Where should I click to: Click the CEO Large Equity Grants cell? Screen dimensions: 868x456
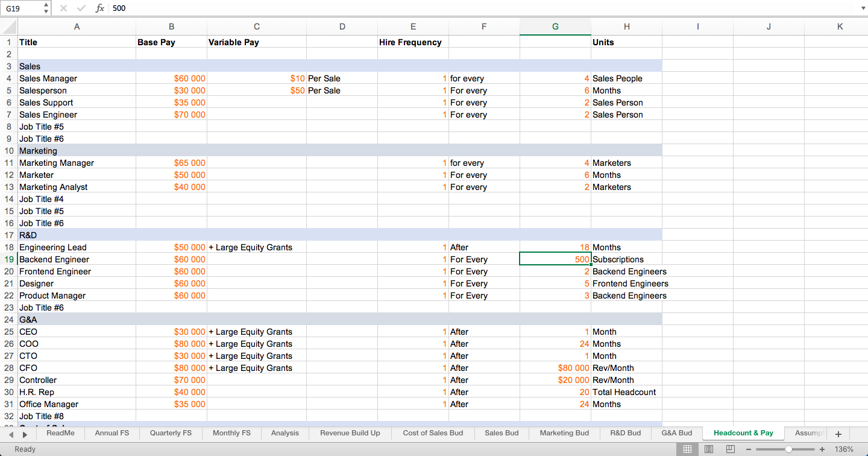[x=257, y=332]
